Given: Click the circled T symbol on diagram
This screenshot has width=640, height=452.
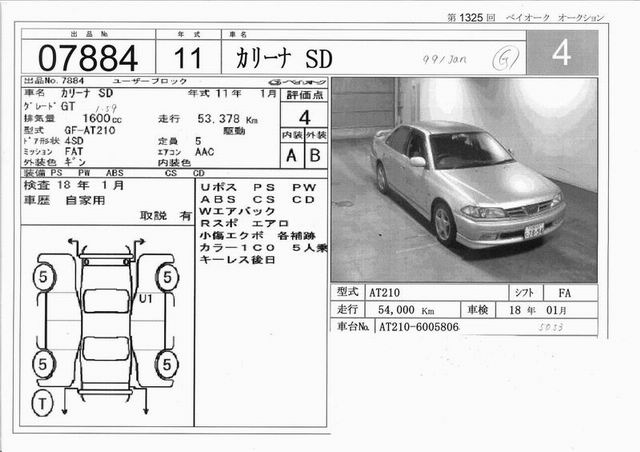Looking at the screenshot, I should (42, 403).
